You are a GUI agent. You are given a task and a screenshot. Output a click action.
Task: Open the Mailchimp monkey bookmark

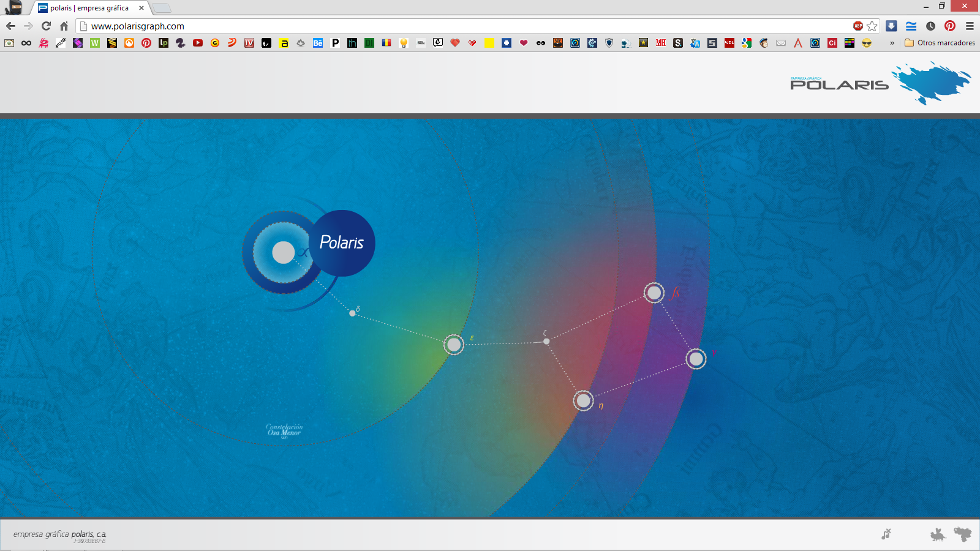point(764,43)
